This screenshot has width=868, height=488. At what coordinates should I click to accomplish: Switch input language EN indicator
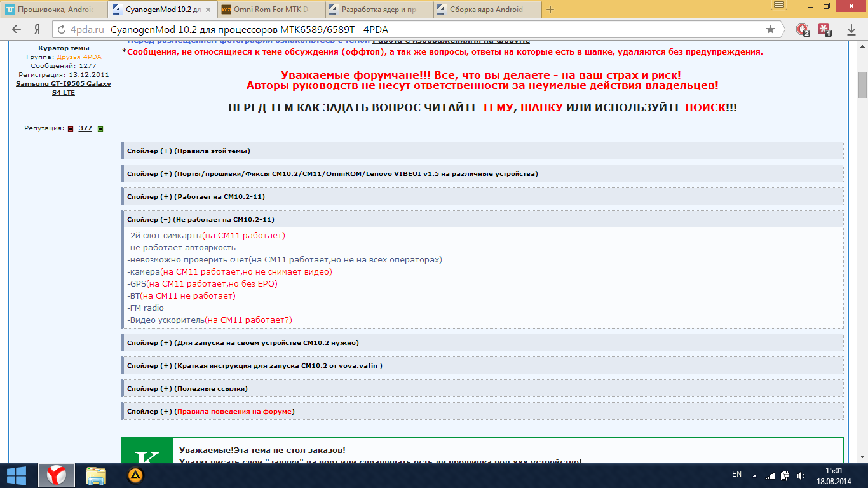736,474
